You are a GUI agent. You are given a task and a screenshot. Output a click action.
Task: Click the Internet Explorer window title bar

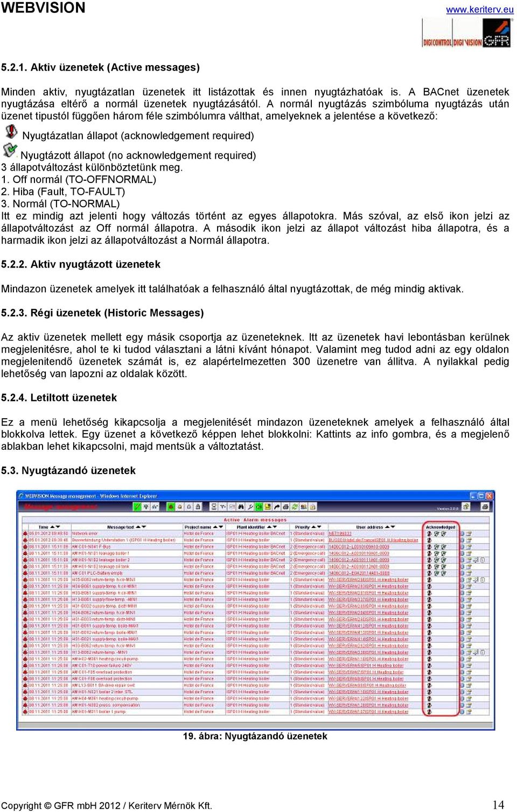tap(255, 496)
